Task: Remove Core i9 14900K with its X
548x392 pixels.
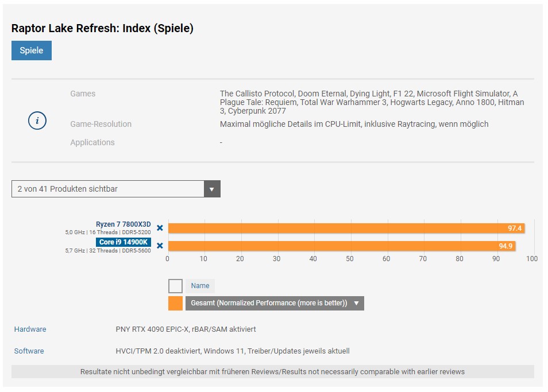Action: tap(160, 246)
